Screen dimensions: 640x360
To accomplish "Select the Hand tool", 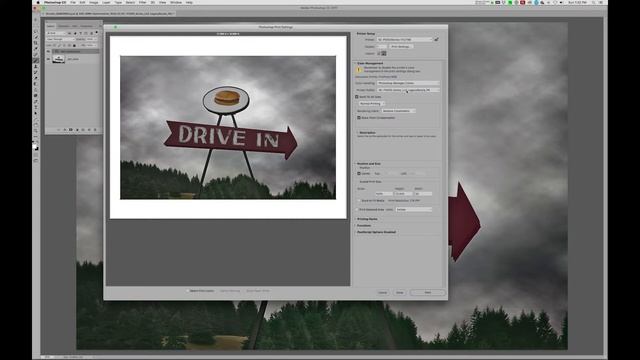I will [36, 124].
